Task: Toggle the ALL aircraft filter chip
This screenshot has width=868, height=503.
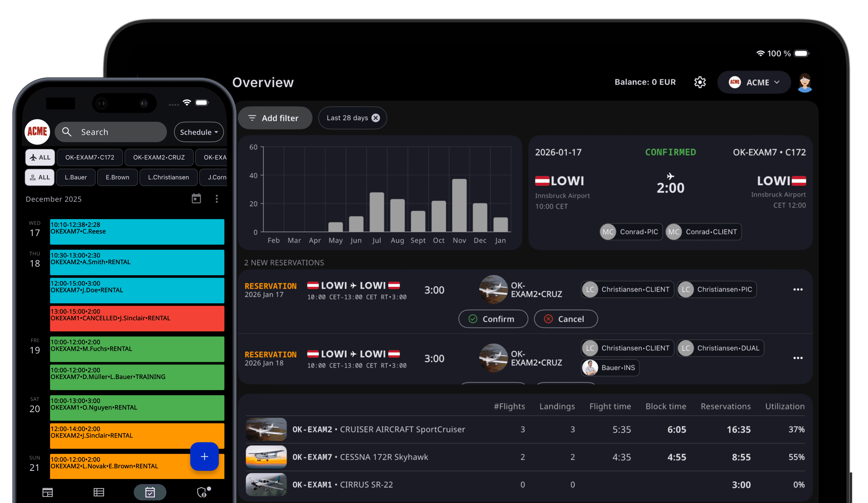Action: click(x=40, y=157)
